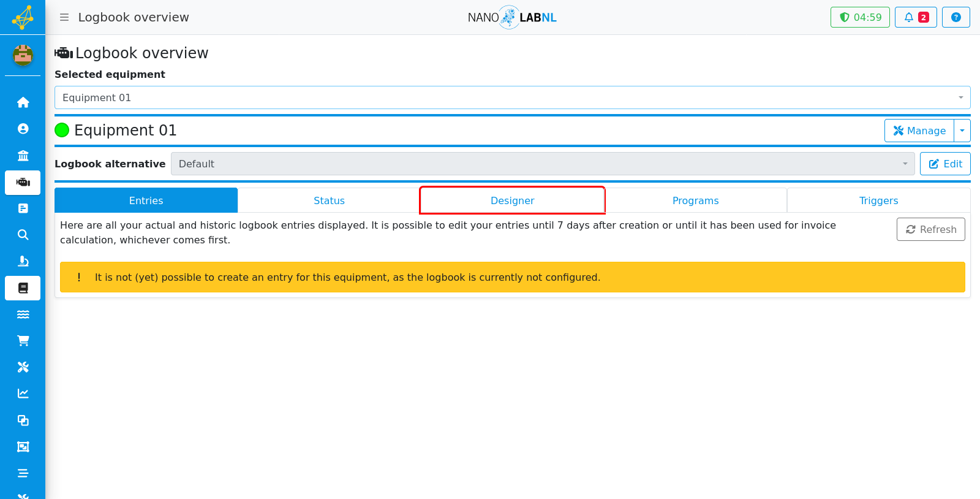Open the Logbook alternative Default dropdown
Screen dimensions: 980x499
[543, 164]
